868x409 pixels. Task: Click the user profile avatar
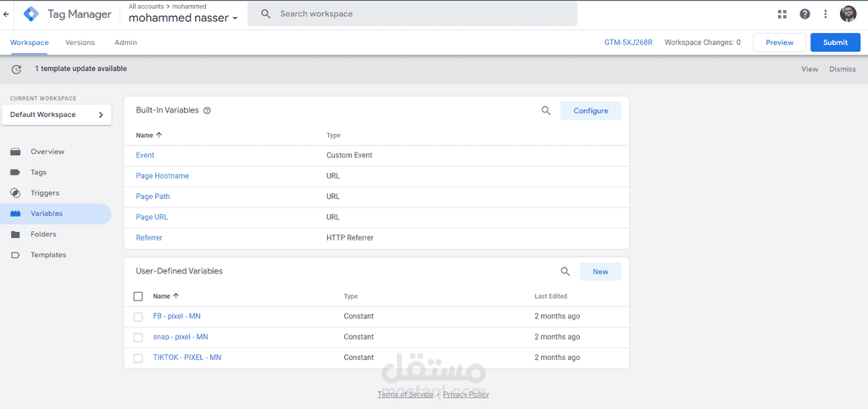point(848,14)
